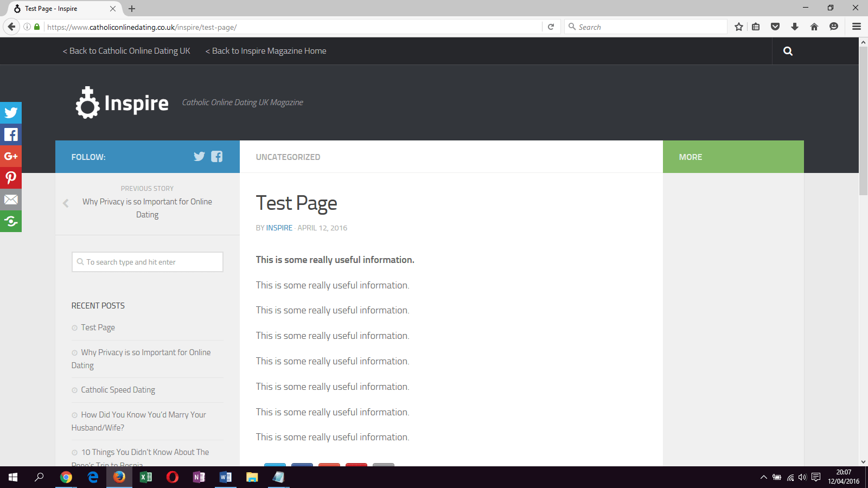Screen dimensions: 868x488
Task: Switch to Word on the taskbar
Action: [226, 477]
